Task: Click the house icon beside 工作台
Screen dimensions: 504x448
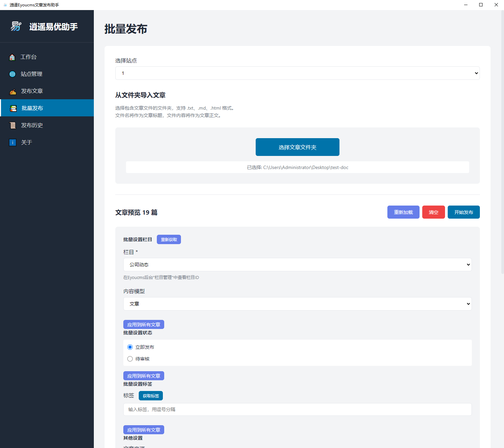Action: pos(12,57)
